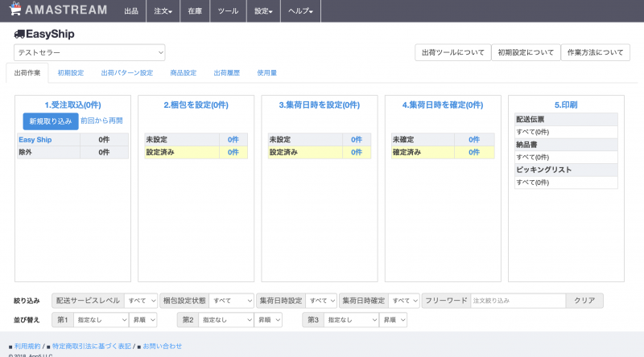Click the 1.受注取込(0件) heading
Screen dimensions: 644x357
(x=72, y=105)
